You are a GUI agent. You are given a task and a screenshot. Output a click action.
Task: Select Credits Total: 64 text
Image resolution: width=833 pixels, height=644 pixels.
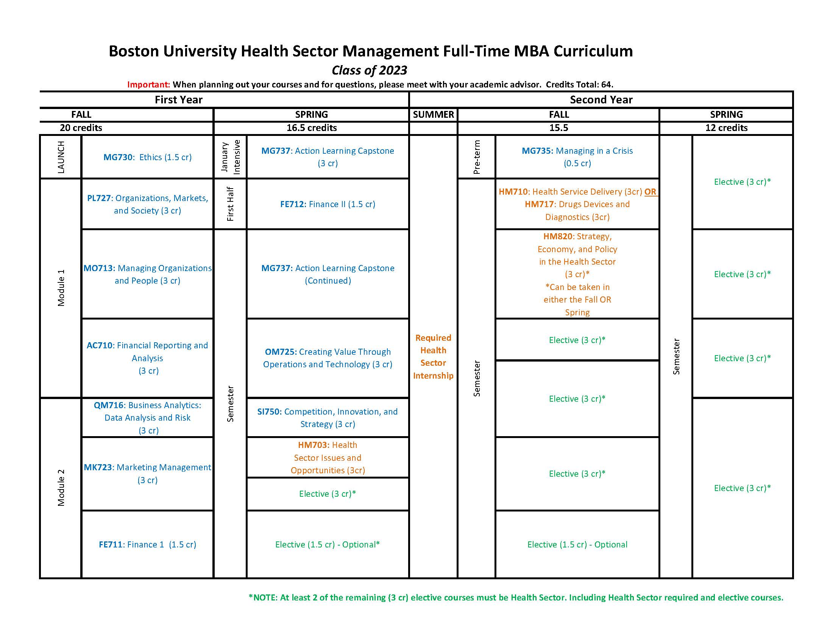579,84
